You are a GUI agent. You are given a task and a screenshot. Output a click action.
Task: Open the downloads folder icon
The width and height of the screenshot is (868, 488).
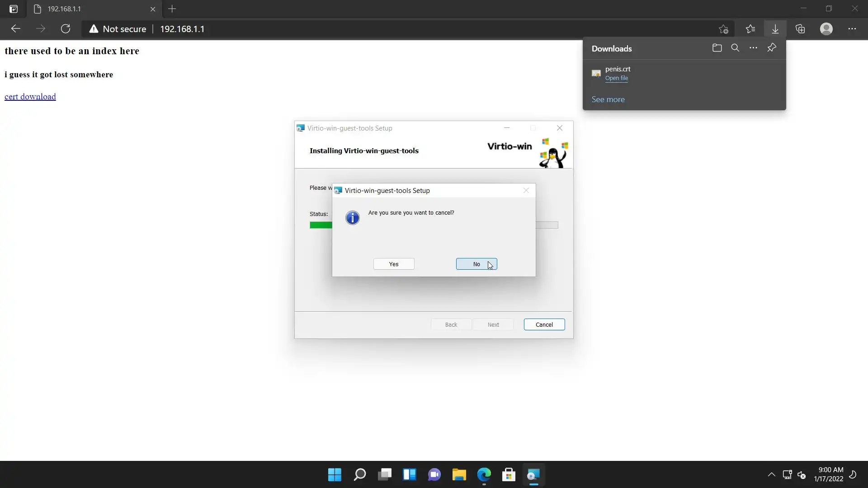pos(717,48)
